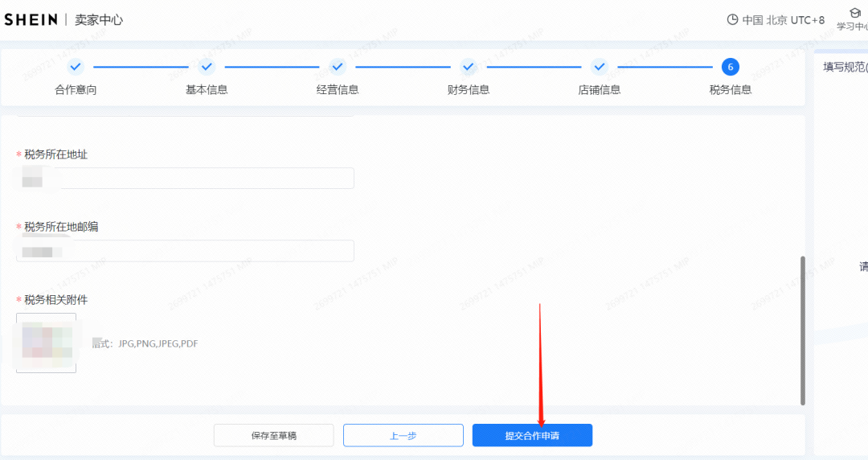Click the SHEIN logo

(x=31, y=19)
